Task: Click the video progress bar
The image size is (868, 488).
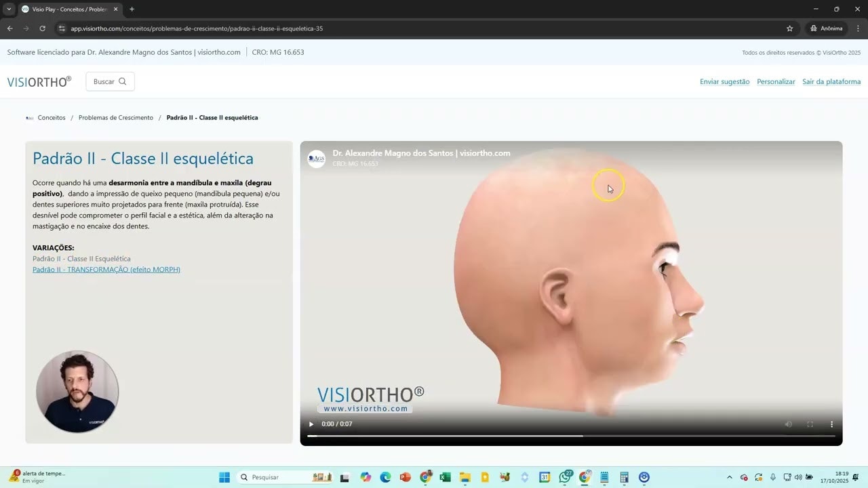Action: click(x=571, y=436)
